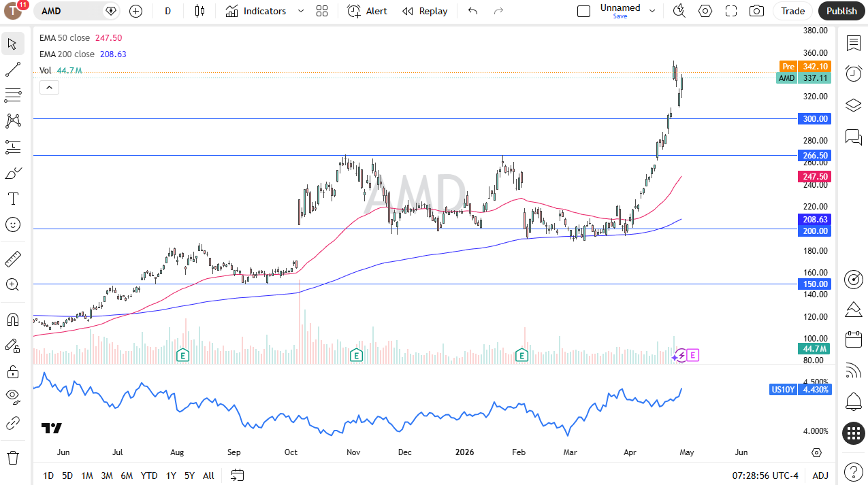Open the help center question icon
Image resolution: width=868 pixels, height=485 pixels.
pos(854,471)
